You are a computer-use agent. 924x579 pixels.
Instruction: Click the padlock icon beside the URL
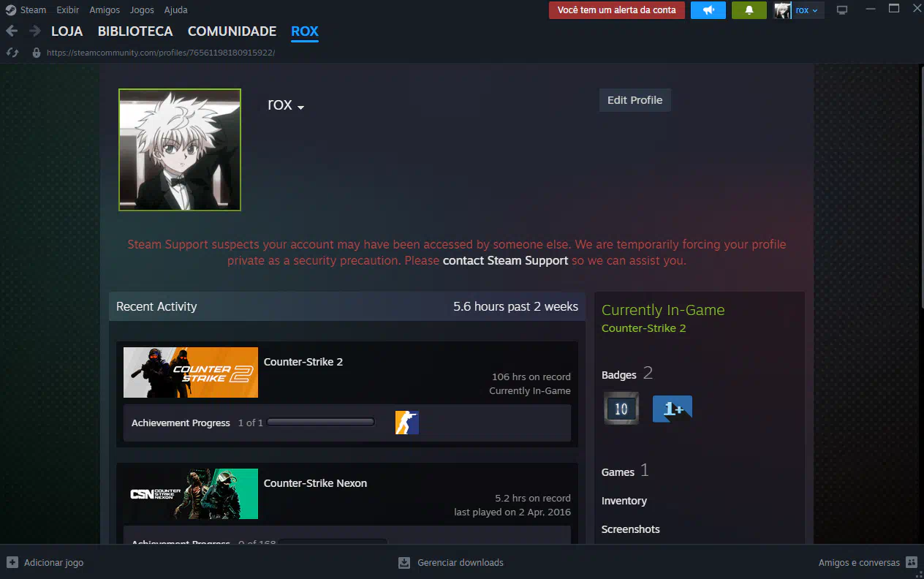point(36,53)
